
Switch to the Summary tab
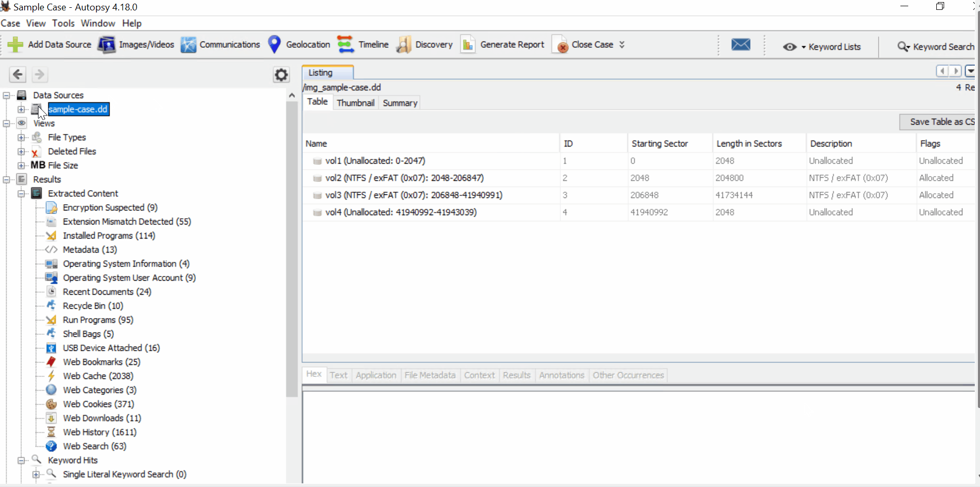(400, 103)
